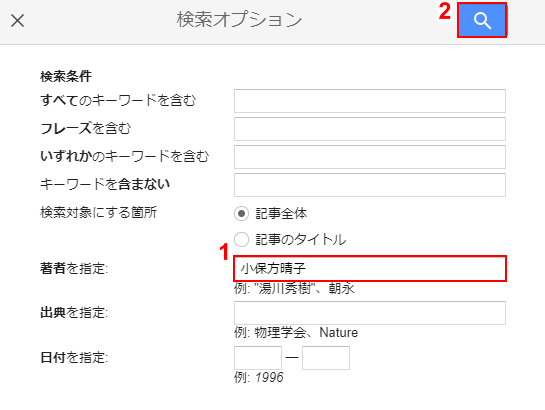
Task: Click the フレーズを含む text field
Action: [x=370, y=129]
